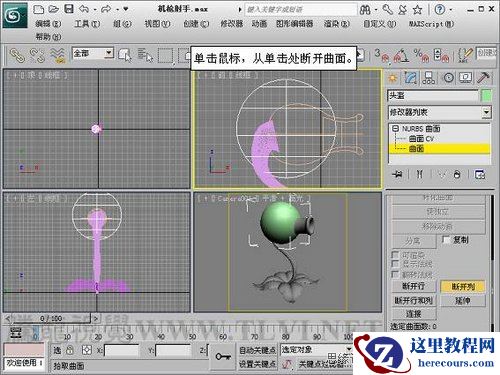The width and height of the screenshot is (500, 375).
Task: Click the Edit Named Selection Sets icon
Action: click(465, 56)
